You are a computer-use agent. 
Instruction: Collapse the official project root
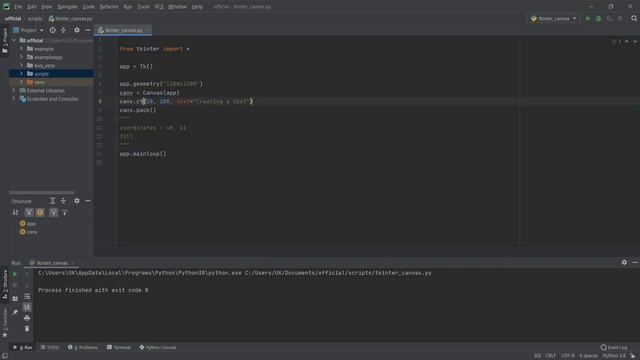14,40
